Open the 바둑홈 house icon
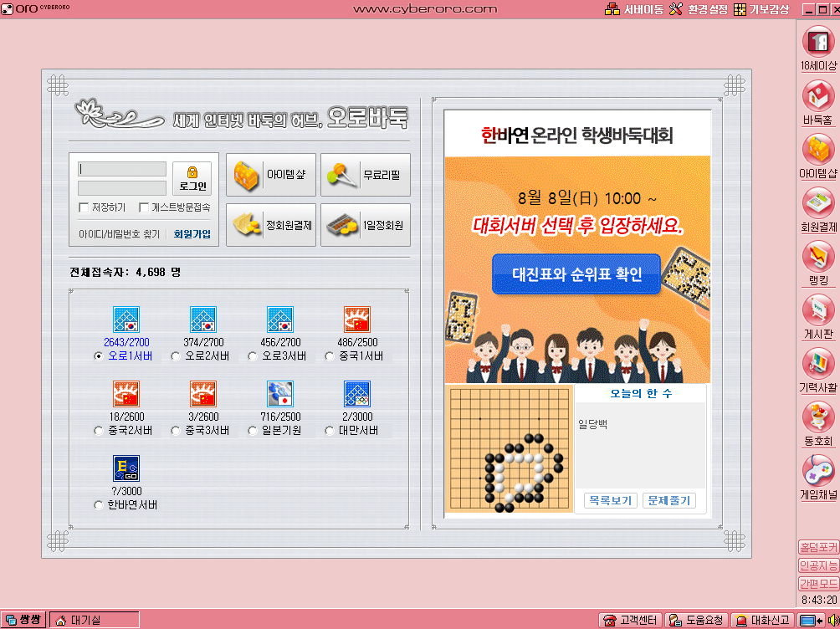This screenshot has width=840, height=629. (x=818, y=96)
